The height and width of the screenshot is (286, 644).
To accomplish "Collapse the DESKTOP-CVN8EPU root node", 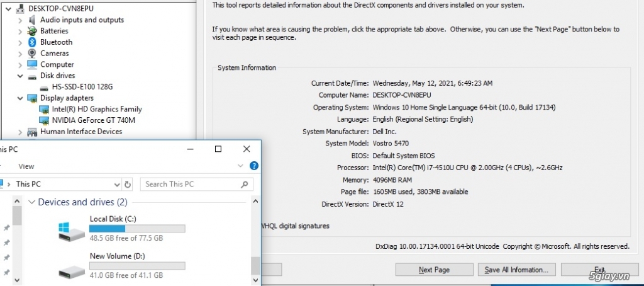I will (x=8, y=9).
